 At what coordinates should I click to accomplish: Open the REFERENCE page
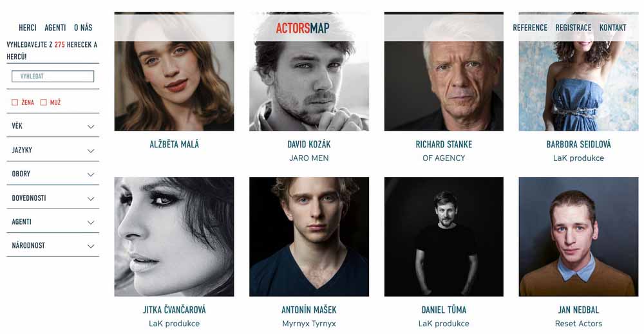[x=530, y=28]
